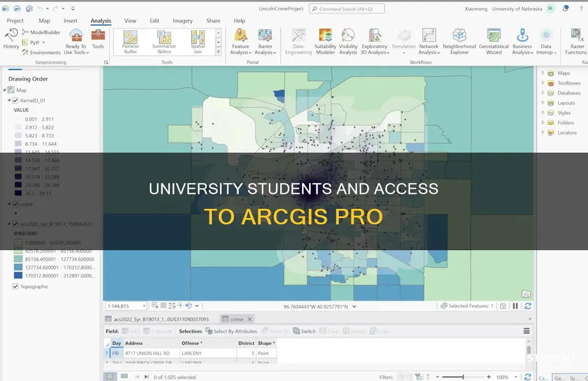Viewport: 588px width, 381px height.
Task: Open Raster Analysis portal tools
Action: coord(265,41)
